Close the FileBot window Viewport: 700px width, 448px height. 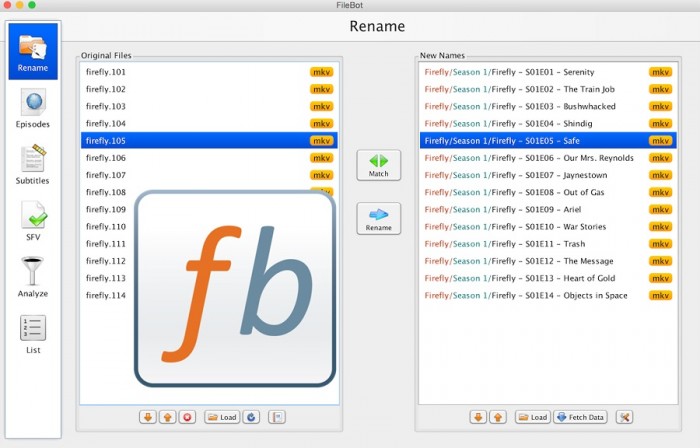click(7, 5)
